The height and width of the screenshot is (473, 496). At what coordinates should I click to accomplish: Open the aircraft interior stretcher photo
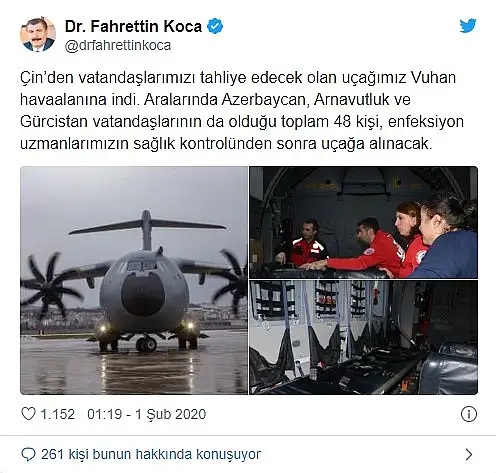pyautogui.click(x=363, y=338)
